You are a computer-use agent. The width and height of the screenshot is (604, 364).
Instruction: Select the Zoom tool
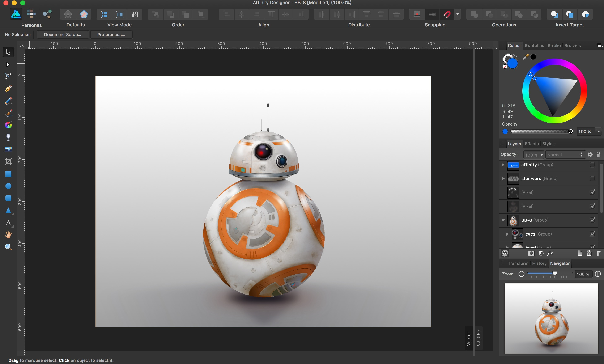8,247
